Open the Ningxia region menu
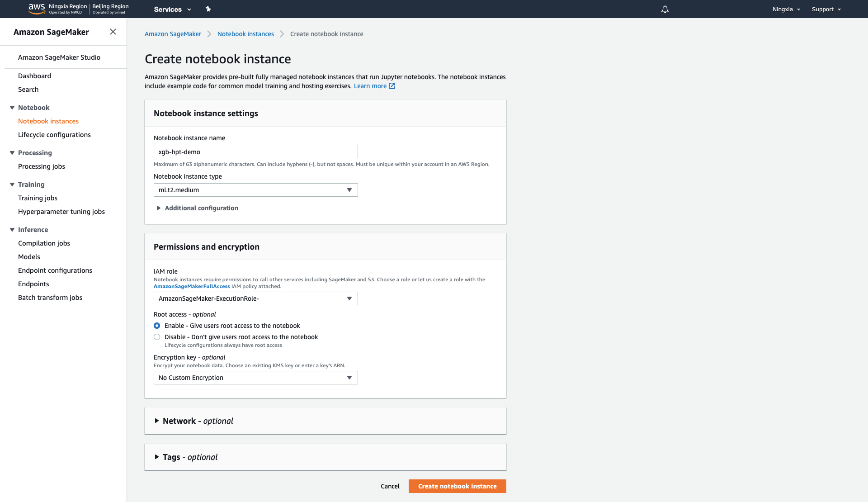 coord(786,9)
